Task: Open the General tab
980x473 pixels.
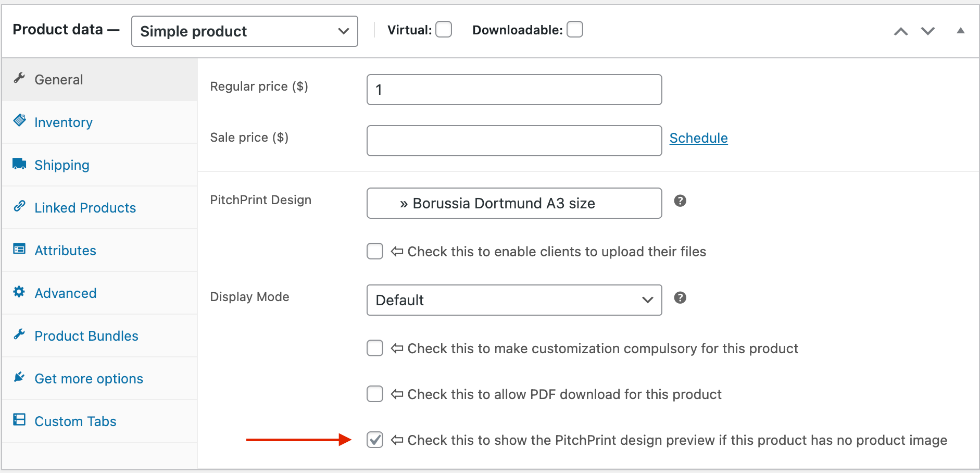Action: tap(99, 80)
